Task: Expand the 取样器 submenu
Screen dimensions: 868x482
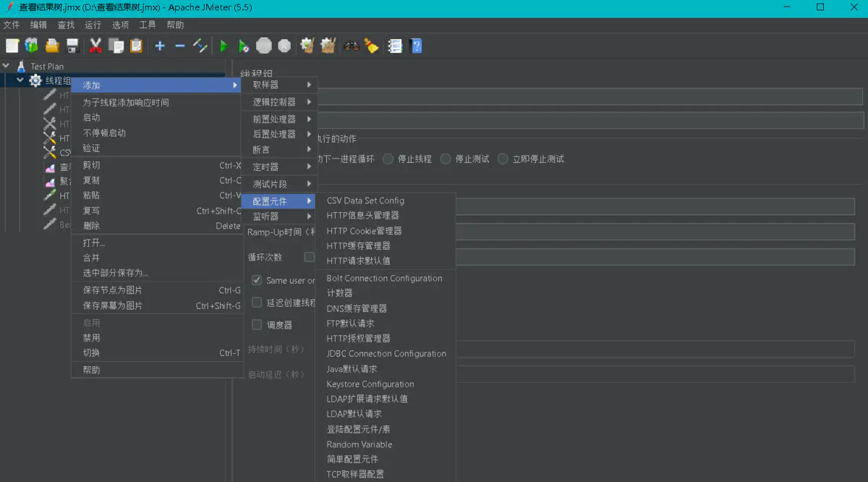Action: 279,85
